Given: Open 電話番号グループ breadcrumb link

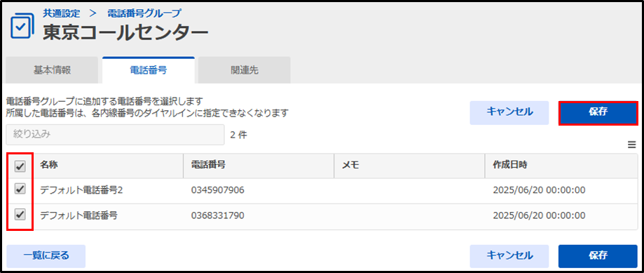Looking at the screenshot, I should [144, 13].
